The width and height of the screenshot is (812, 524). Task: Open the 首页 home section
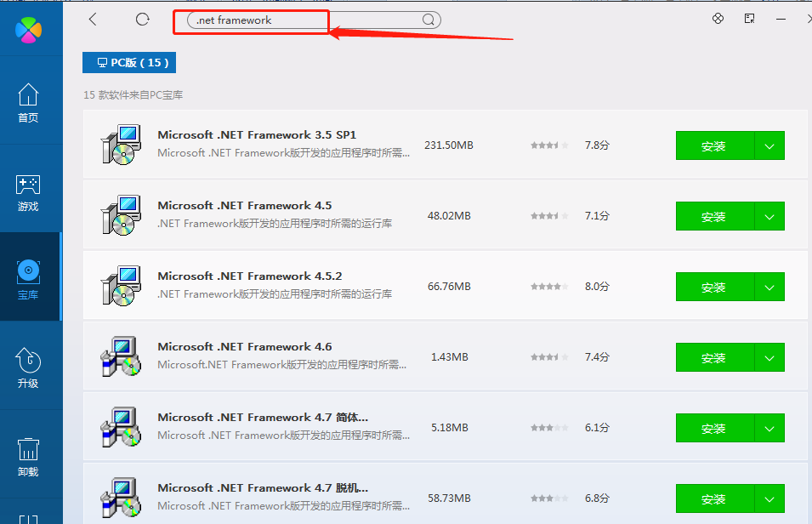tap(28, 103)
